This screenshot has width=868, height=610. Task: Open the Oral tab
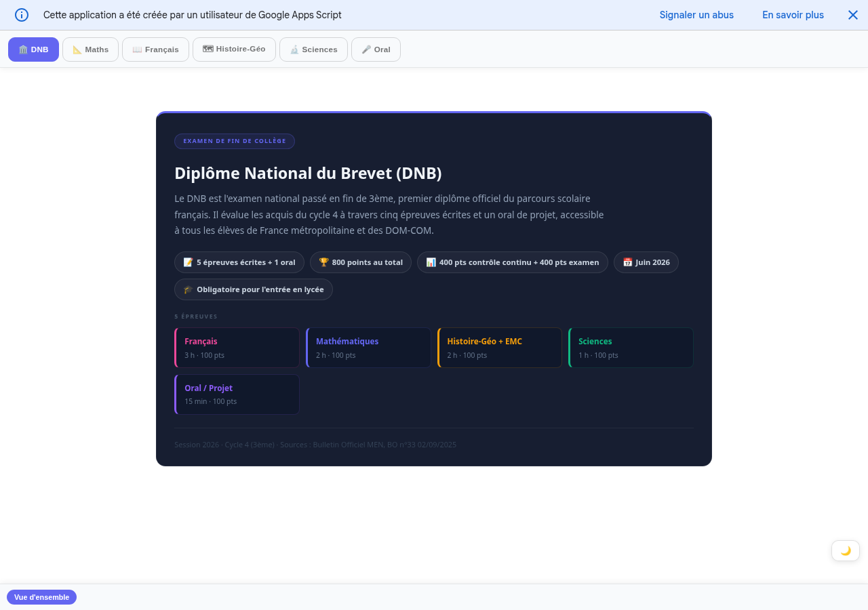pyautogui.click(x=376, y=49)
